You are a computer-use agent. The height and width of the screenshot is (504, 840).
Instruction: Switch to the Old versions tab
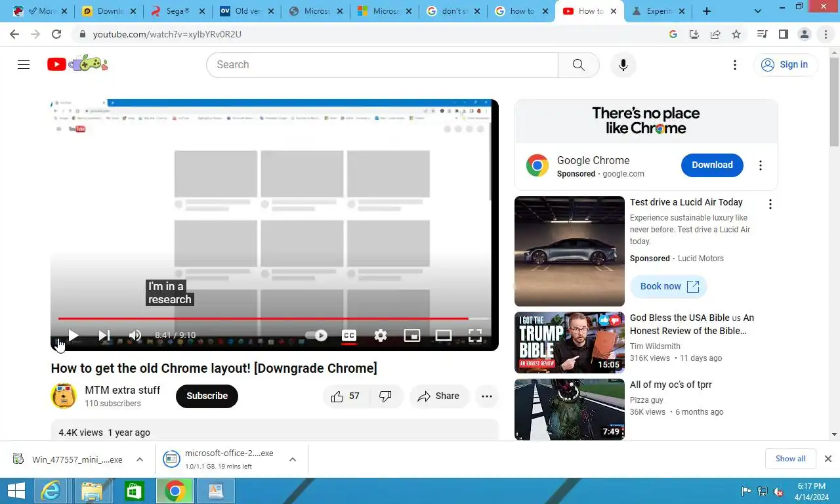point(246,11)
